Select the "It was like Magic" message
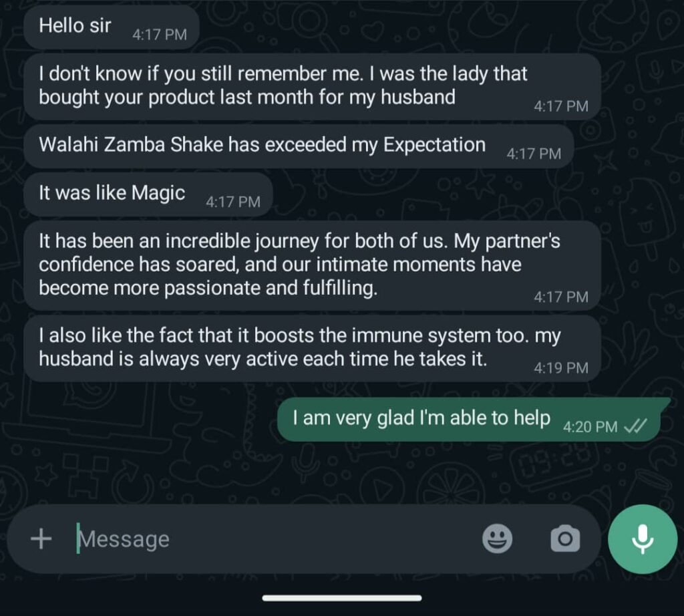The height and width of the screenshot is (616, 684). (x=148, y=194)
